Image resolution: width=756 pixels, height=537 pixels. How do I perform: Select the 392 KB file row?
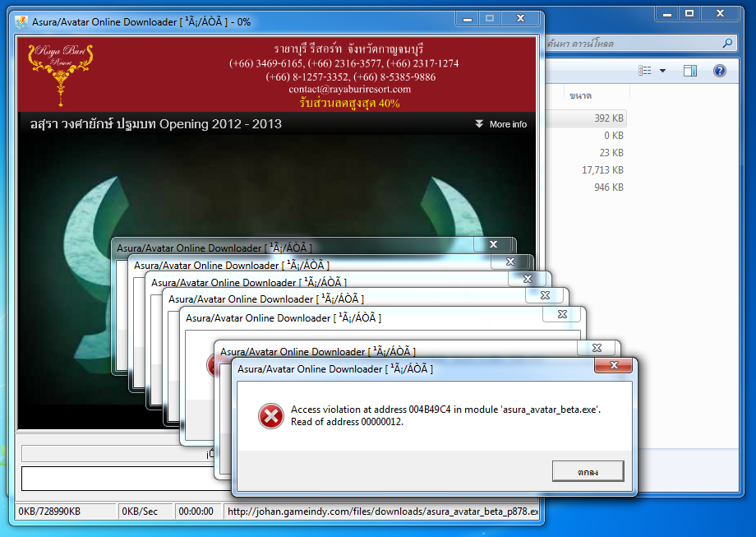pos(586,118)
